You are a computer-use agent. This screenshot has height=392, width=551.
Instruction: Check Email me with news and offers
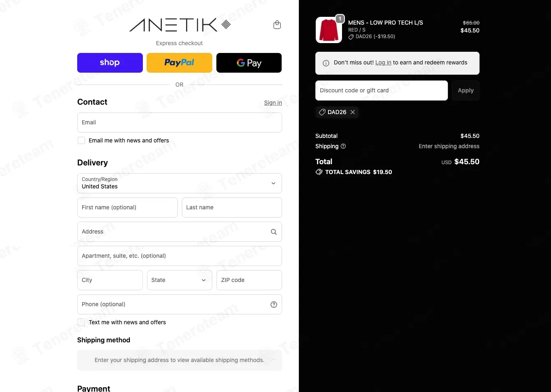(x=81, y=140)
